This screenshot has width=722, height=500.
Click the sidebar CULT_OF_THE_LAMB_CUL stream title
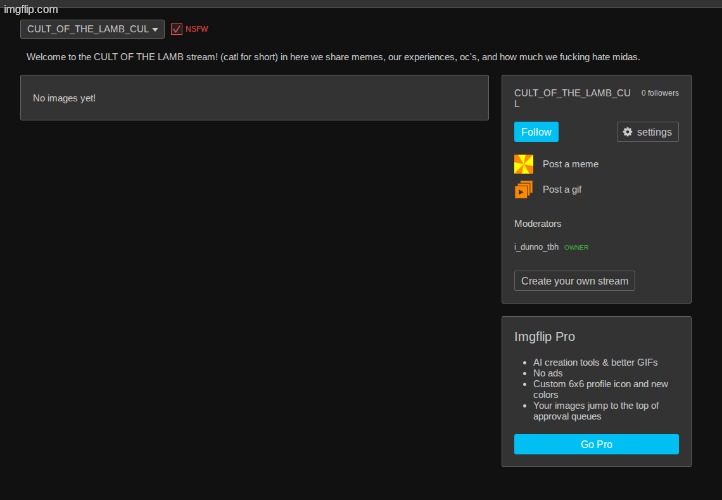572,98
